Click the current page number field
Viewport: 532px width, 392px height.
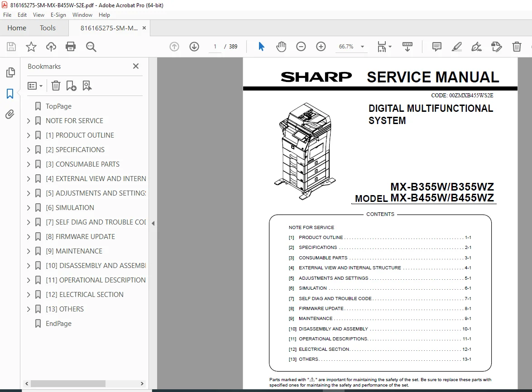tap(215, 47)
